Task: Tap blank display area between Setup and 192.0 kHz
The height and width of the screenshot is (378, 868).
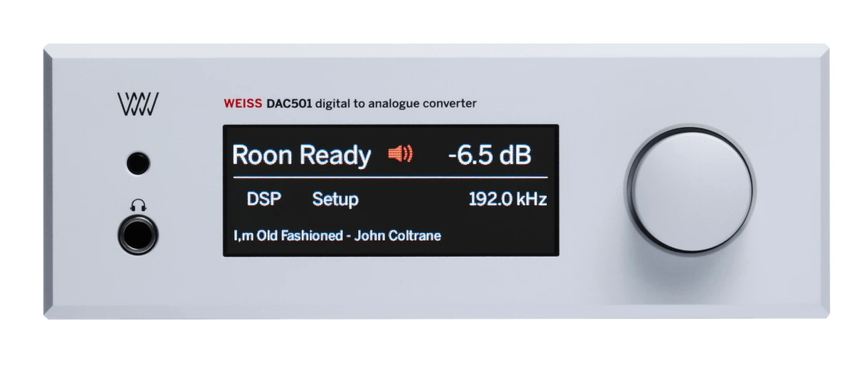Action: 413,200
